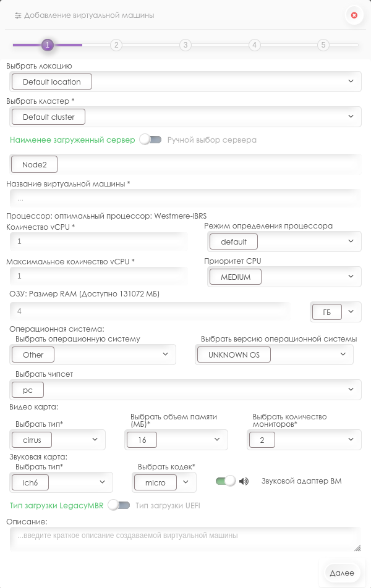The height and width of the screenshot is (588, 371).
Task: Go to wizard step 2
Action: [116, 45]
